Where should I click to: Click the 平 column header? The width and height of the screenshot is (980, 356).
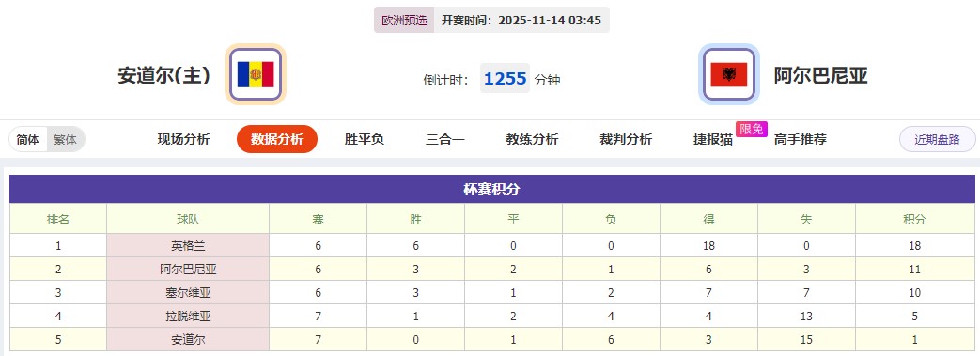click(513, 219)
